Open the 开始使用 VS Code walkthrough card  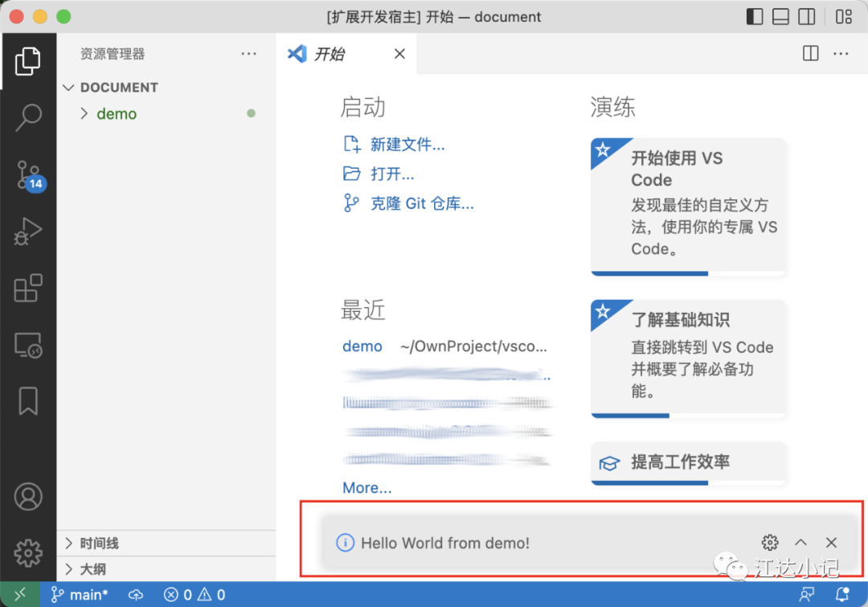pyautogui.click(x=688, y=206)
